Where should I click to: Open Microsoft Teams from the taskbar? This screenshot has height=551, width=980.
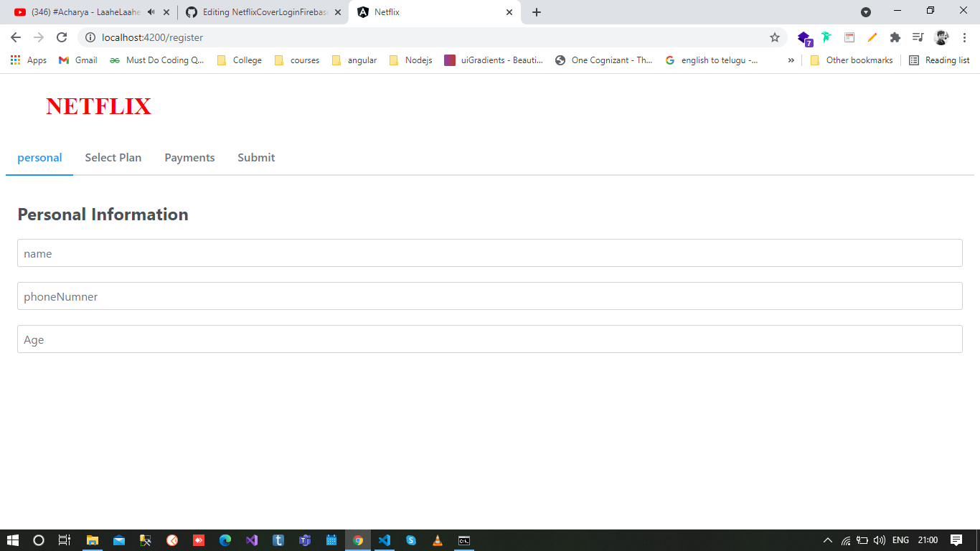[x=305, y=540]
